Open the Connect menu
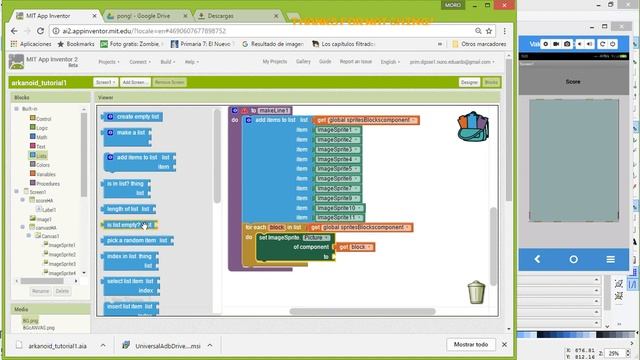 coord(140,62)
